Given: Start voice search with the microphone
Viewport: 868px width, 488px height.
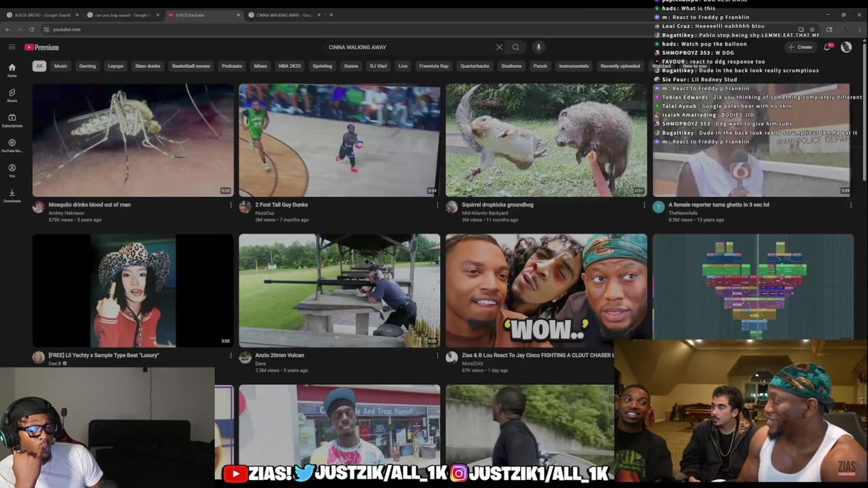Looking at the screenshot, I should 538,47.
